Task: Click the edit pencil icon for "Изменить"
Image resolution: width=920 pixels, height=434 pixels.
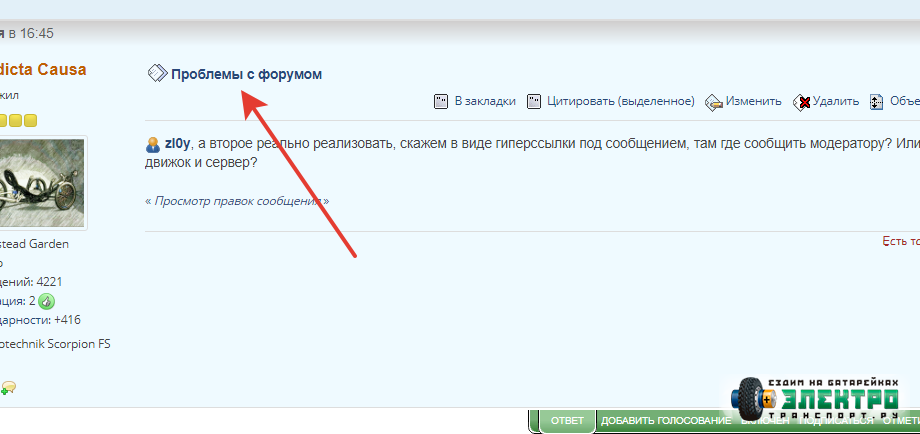Action: tap(714, 102)
